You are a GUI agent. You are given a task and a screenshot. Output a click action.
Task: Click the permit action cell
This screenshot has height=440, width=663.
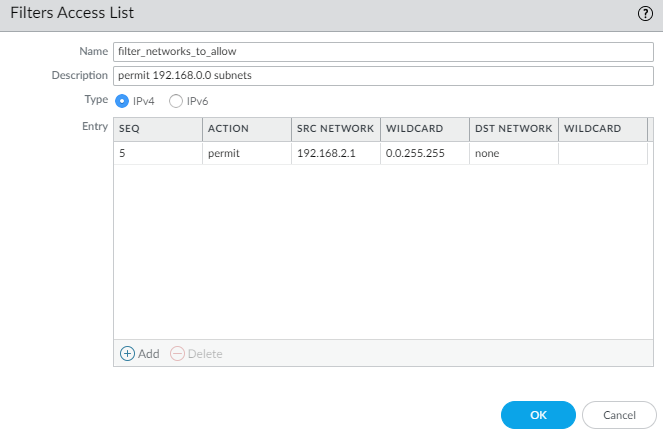(x=225, y=154)
